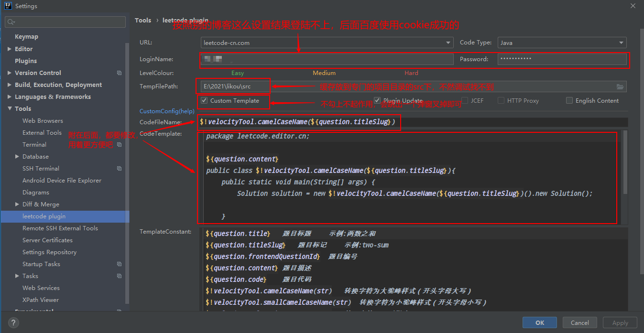Image resolution: width=644 pixels, height=333 pixels.
Task: Enable the JCEF checkbox
Action: tap(465, 100)
